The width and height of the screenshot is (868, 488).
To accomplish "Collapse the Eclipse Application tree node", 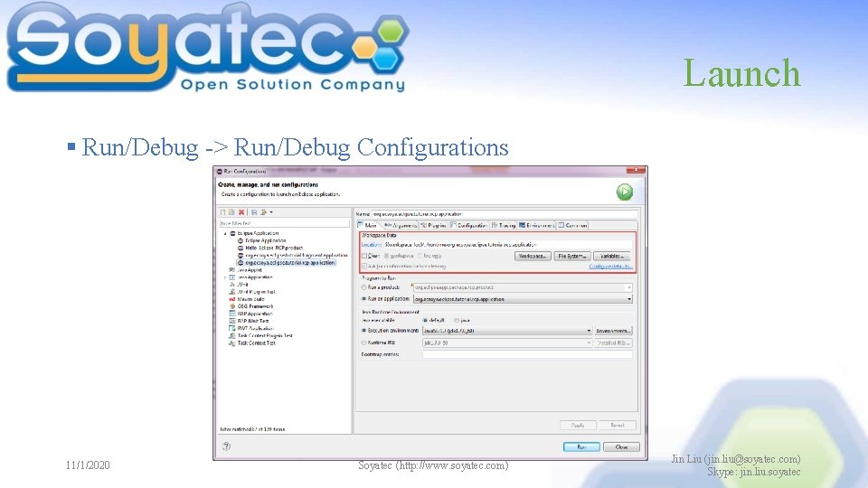I will pyautogui.click(x=225, y=233).
